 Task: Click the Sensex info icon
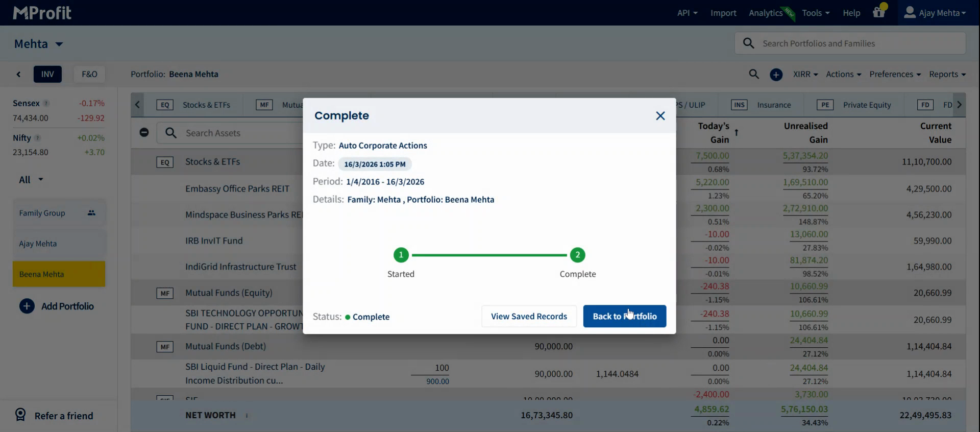click(x=46, y=103)
